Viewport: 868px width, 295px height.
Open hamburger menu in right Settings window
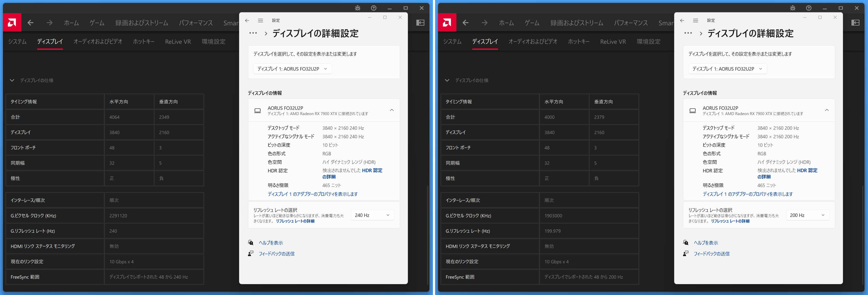696,21
